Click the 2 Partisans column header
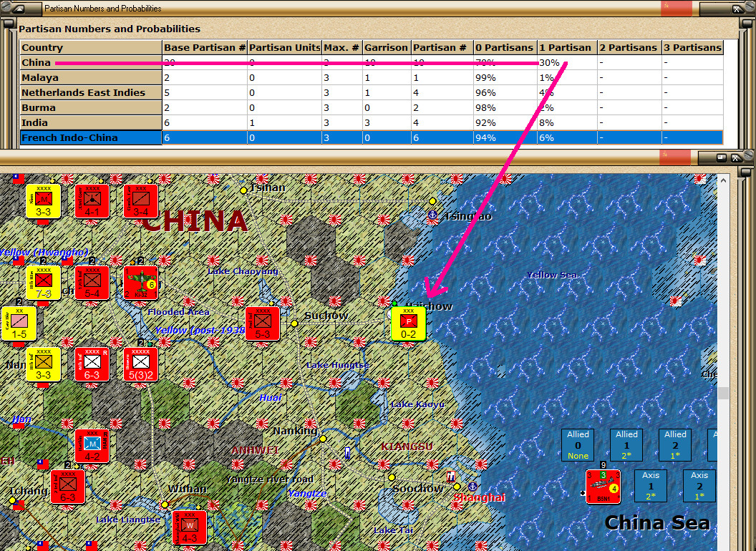Image resolution: width=756 pixels, height=551 pixels. pyautogui.click(x=629, y=47)
